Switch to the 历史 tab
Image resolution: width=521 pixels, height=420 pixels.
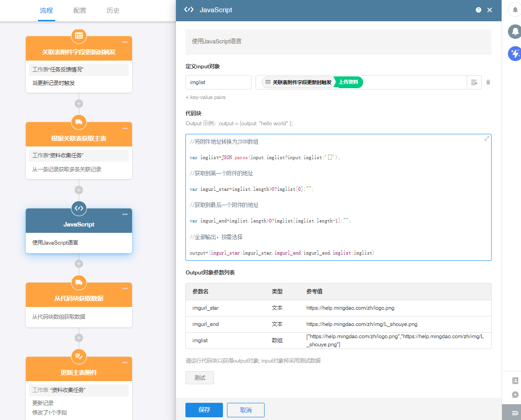113,10
